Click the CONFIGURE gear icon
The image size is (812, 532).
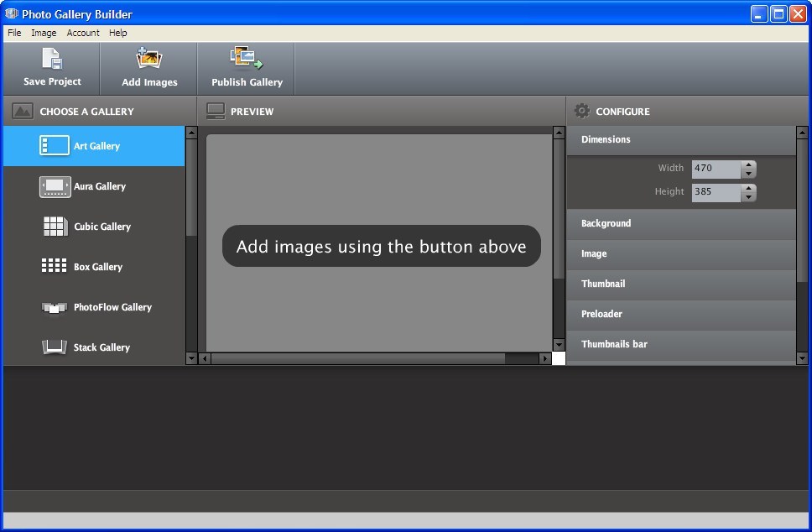(x=581, y=110)
